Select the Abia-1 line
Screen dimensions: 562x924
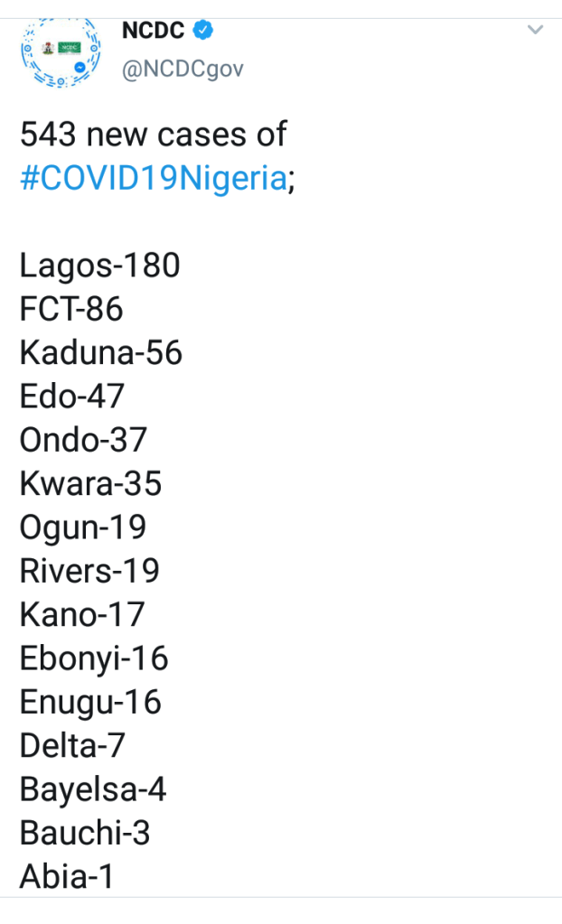pos(67,877)
